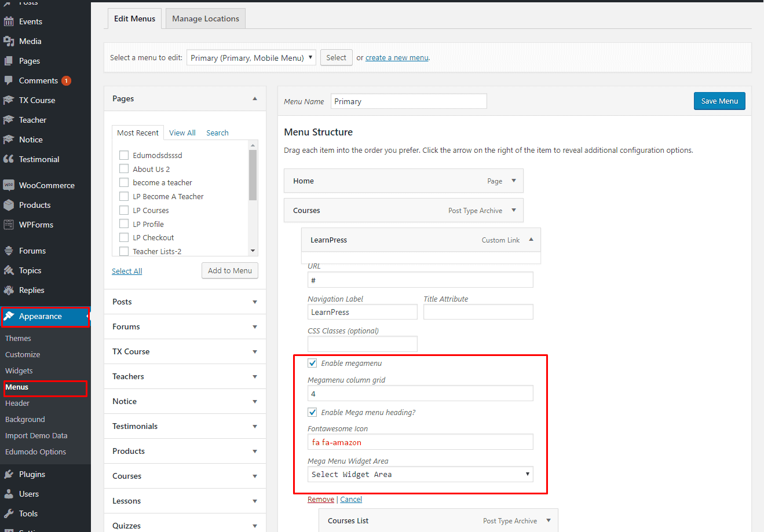Open the View All pages tab
The width and height of the screenshot is (764, 532).
pyautogui.click(x=182, y=133)
